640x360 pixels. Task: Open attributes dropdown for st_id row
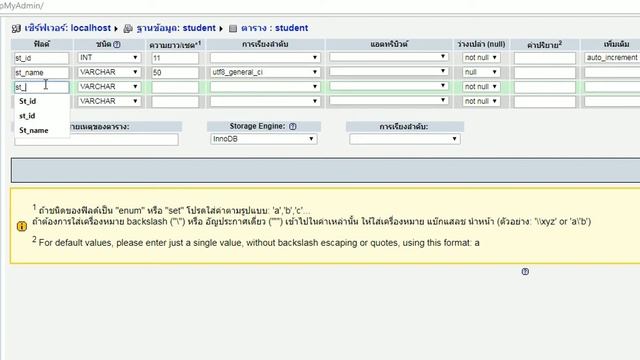(x=388, y=57)
